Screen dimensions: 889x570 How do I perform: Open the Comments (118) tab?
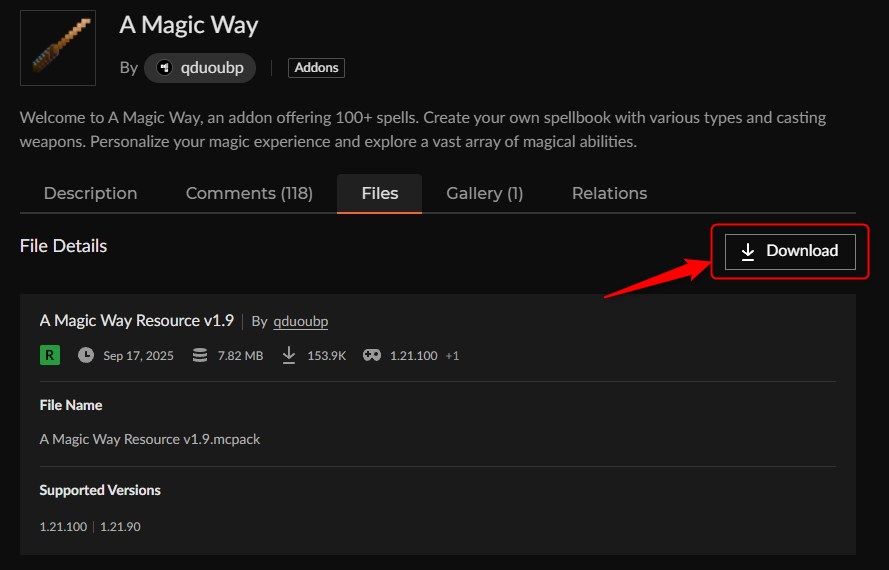(x=249, y=193)
